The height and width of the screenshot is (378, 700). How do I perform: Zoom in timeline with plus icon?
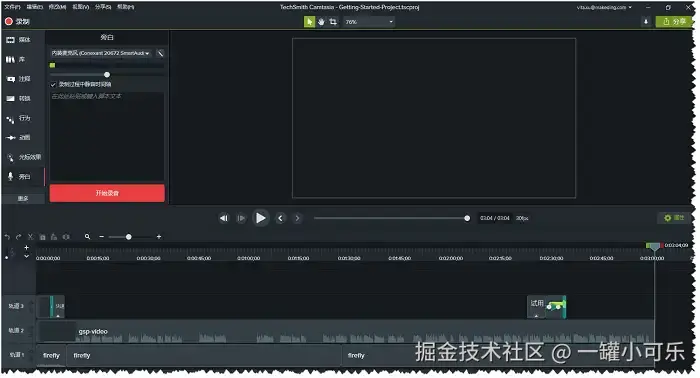point(159,237)
